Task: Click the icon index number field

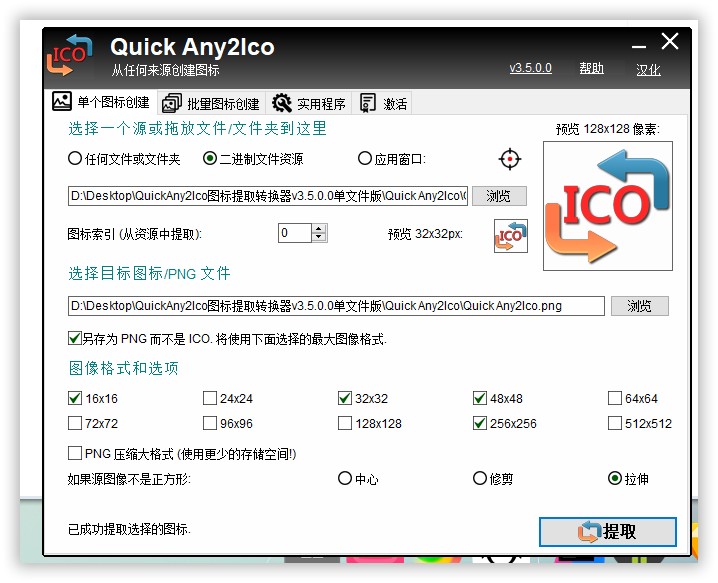Action: tap(295, 233)
